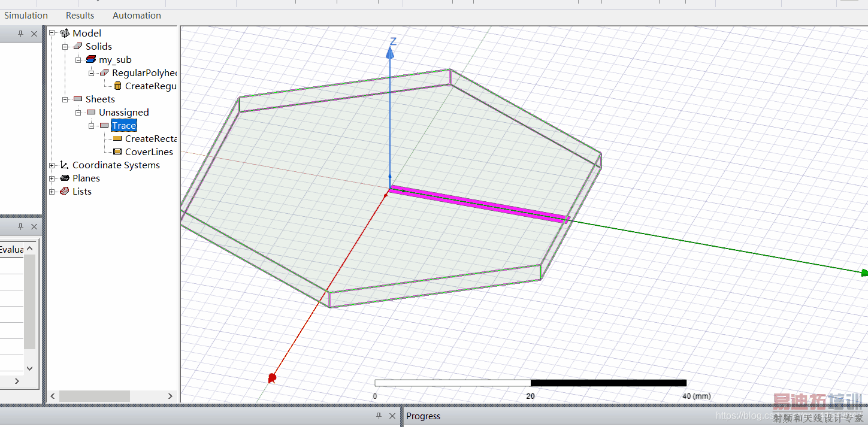Collapse the Solids branch
This screenshot has width=868, height=427.
[x=65, y=46]
